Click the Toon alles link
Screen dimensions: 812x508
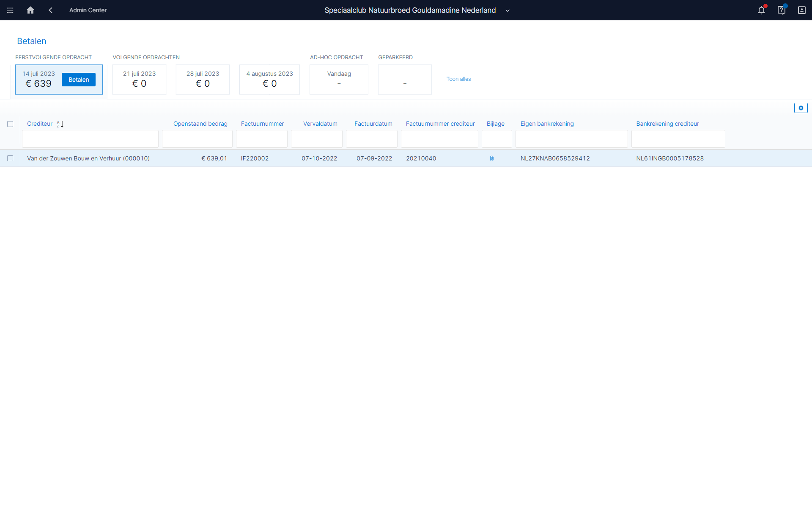point(459,79)
